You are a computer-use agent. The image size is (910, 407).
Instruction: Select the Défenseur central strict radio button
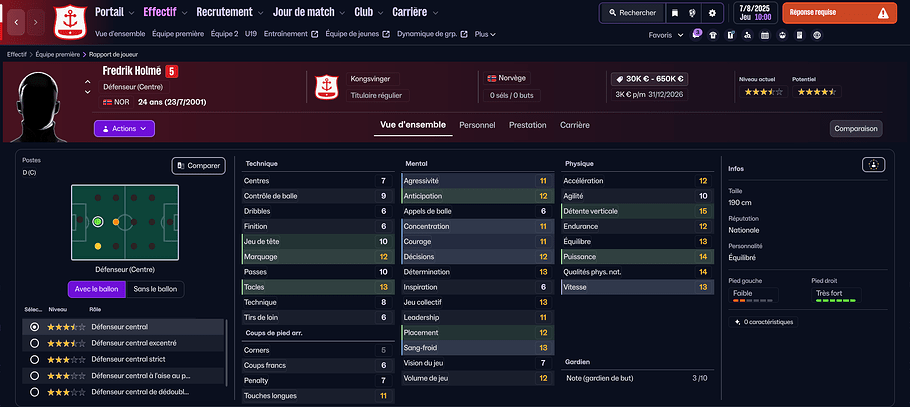coord(37,359)
